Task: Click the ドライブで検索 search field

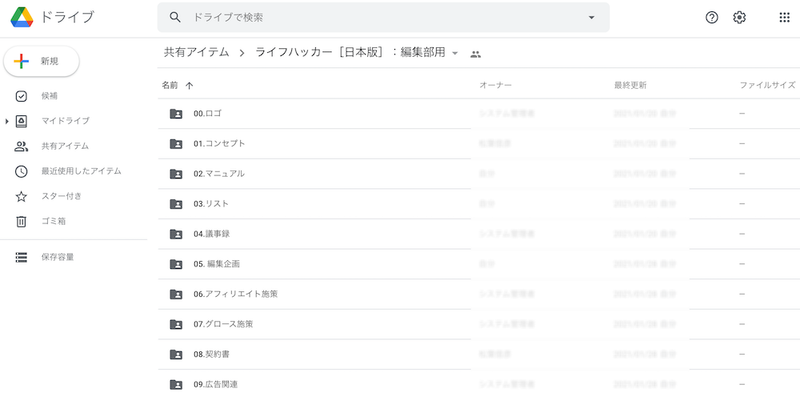Action: click(383, 17)
